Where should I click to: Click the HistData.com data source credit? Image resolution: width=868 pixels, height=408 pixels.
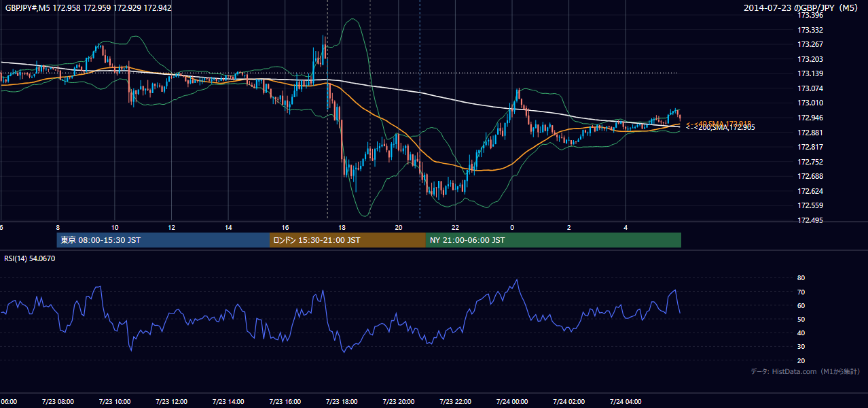point(806,372)
